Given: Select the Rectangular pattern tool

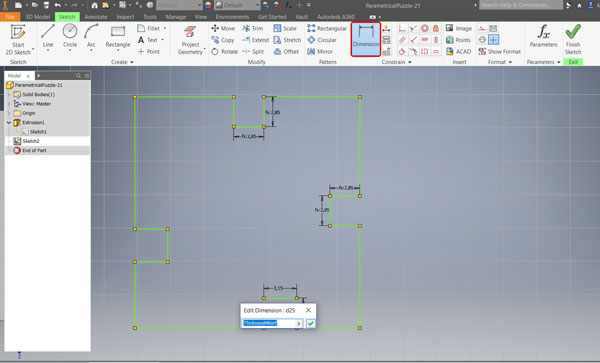Looking at the screenshot, I should pos(327,28).
